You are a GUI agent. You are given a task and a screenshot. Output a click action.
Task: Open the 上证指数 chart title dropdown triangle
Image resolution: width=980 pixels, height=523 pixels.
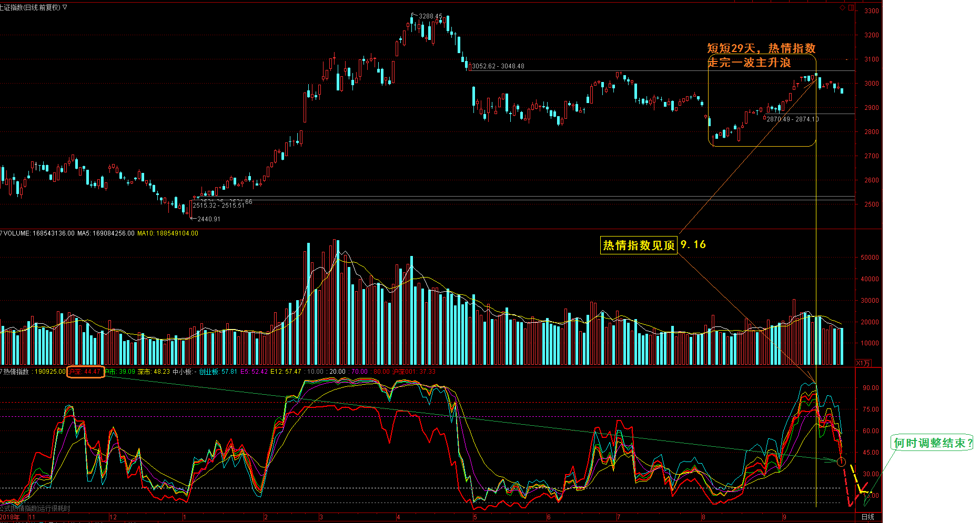pos(65,7)
